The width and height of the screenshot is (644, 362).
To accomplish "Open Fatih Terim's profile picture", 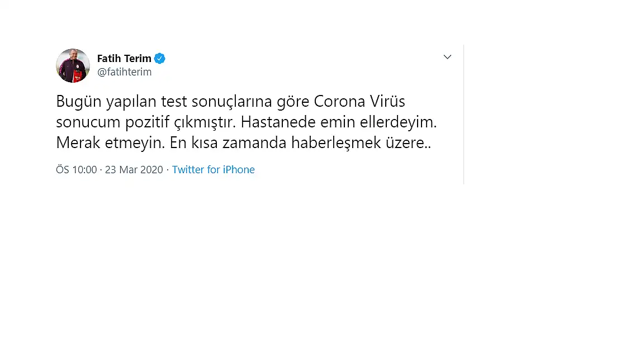I will click(x=73, y=65).
